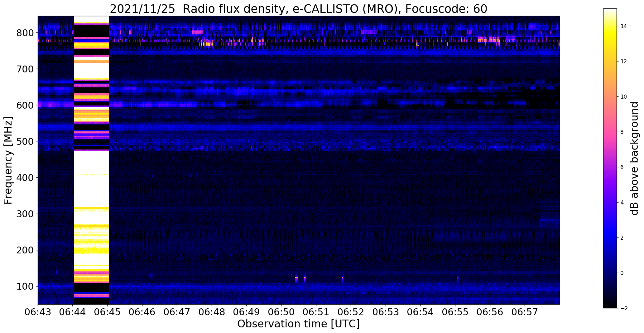Screen dimensions: 644x333
Task: Click the 06:55 time tick label
Action: pos(455,312)
